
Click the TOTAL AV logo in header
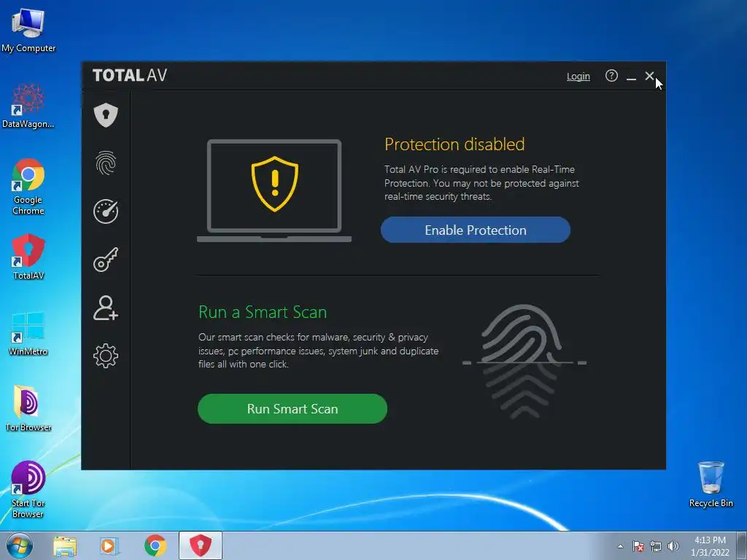pyautogui.click(x=130, y=75)
